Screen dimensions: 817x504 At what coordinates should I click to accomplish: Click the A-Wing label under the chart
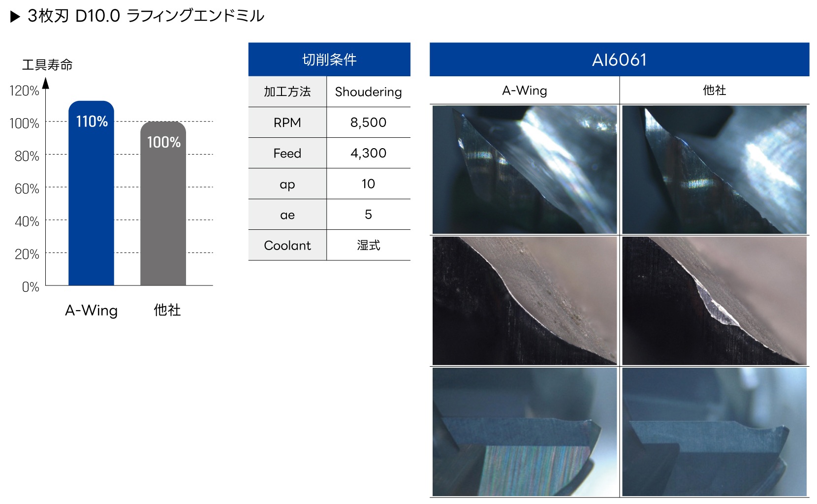pyautogui.click(x=91, y=311)
